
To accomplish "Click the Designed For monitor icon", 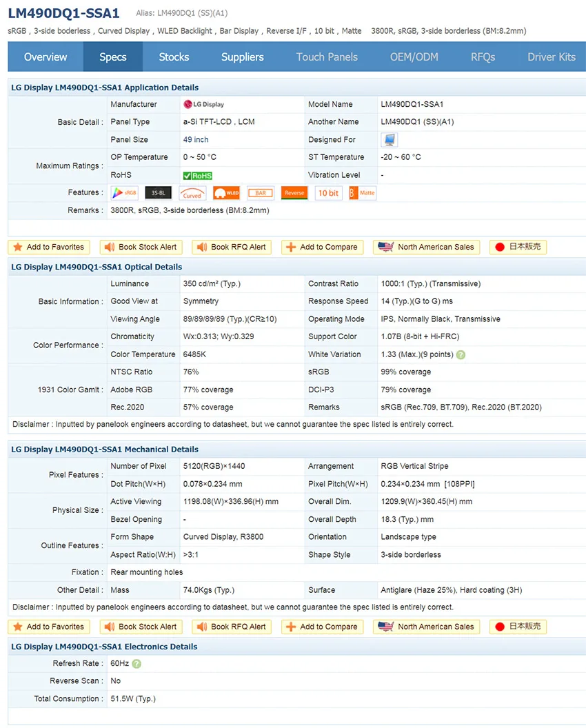I will pyautogui.click(x=390, y=139).
